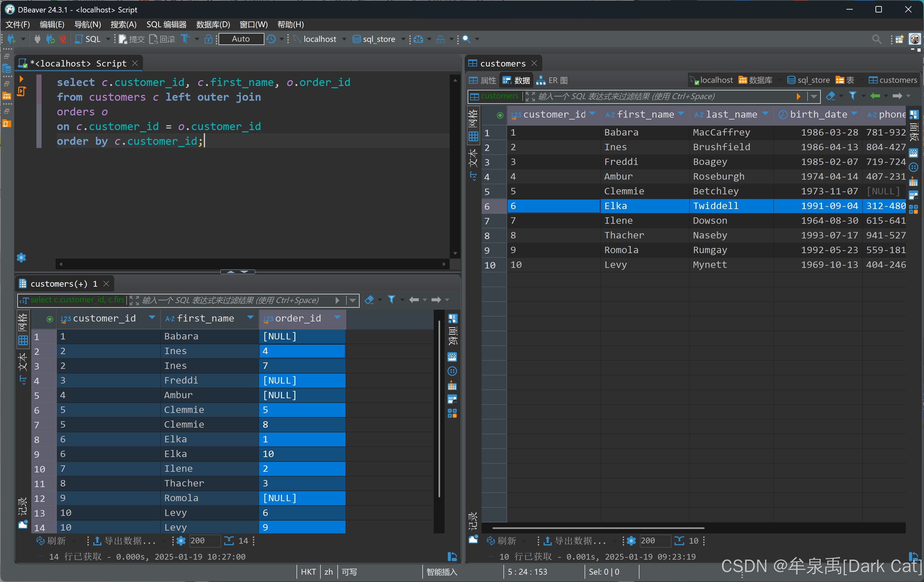Toggle the lock transaction mode icon
Screen dimensions: 924x582
208,39
